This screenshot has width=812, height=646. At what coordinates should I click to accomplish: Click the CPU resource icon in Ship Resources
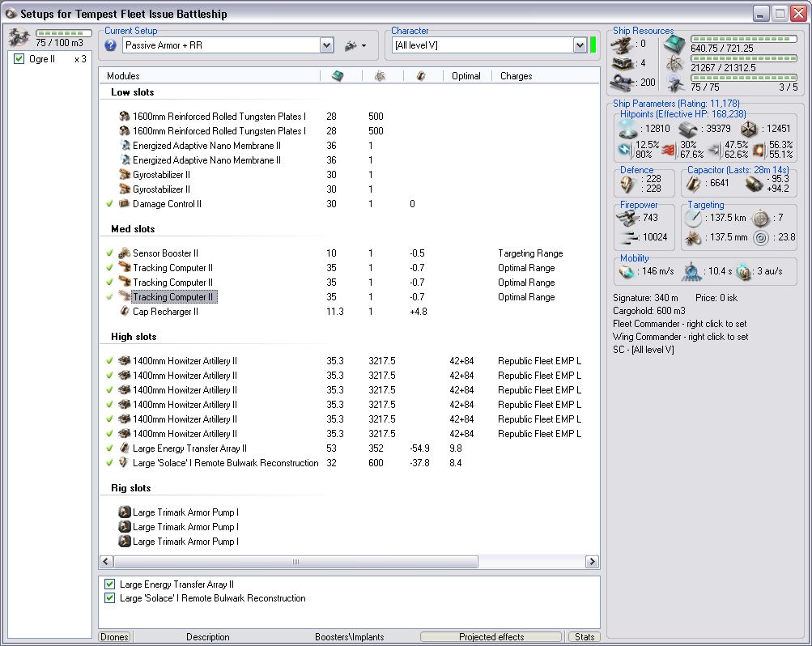click(674, 45)
